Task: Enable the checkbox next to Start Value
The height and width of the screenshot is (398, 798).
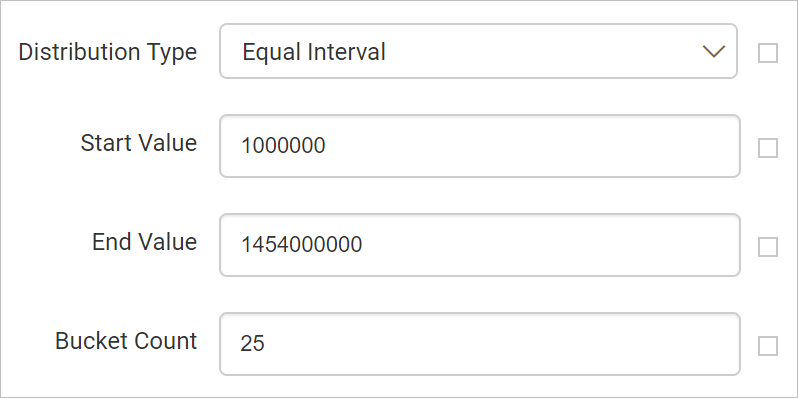Action: coord(768,148)
